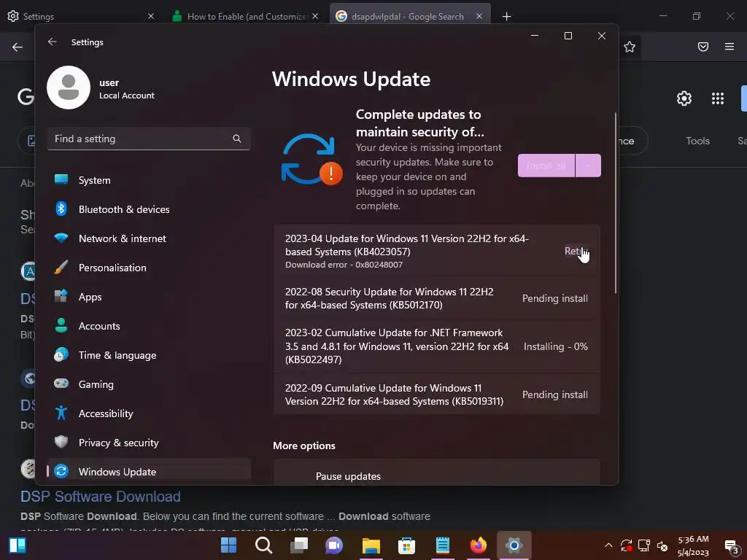Open Task View from the taskbar

pos(299,545)
